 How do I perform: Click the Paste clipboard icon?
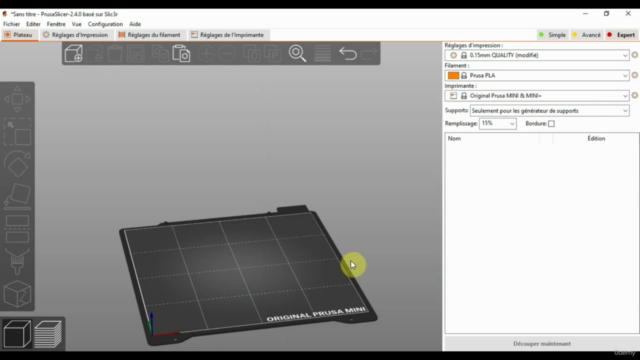[x=181, y=53]
